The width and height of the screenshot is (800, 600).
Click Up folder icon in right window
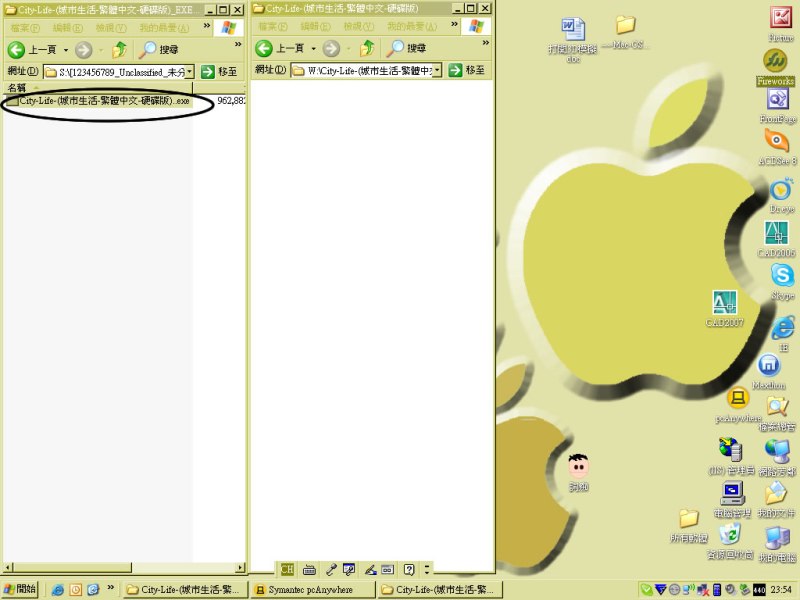pos(367,48)
